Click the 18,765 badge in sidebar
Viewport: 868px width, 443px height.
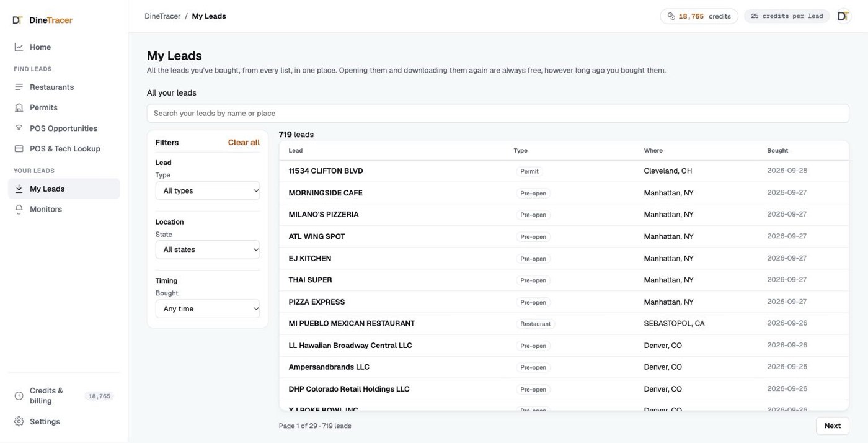pyautogui.click(x=99, y=396)
